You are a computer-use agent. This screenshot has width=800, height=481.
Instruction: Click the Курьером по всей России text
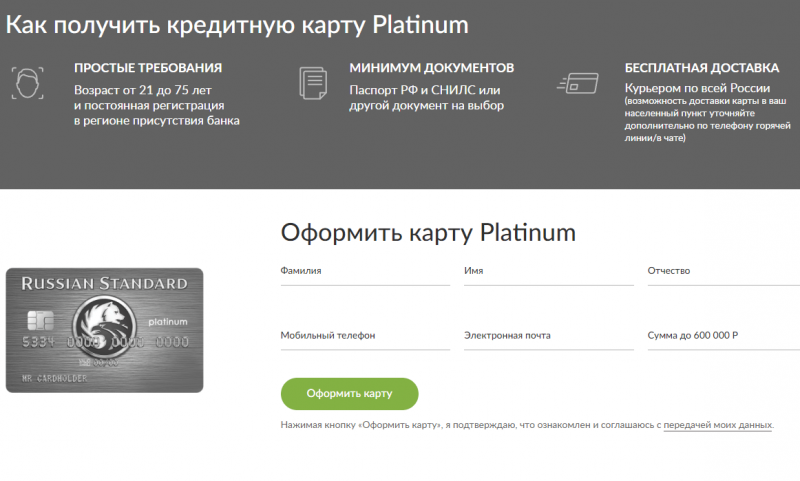point(697,88)
